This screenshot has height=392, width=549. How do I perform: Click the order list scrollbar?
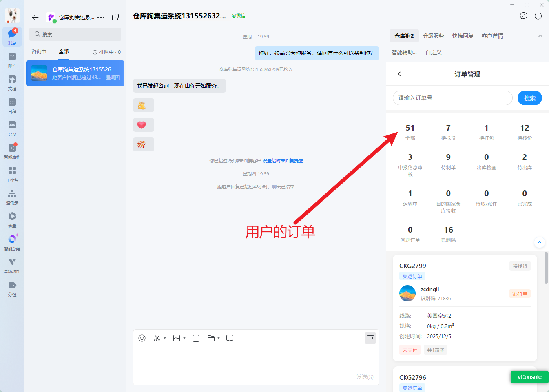(x=546, y=268)
